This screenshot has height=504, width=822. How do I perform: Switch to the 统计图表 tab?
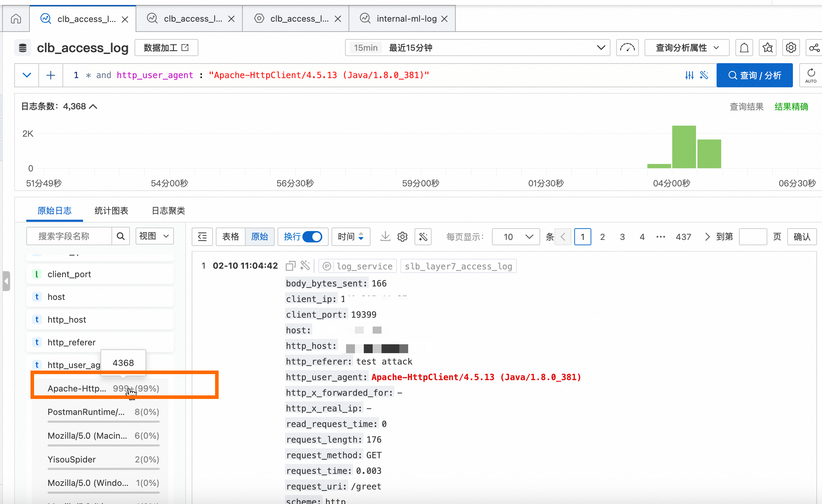pyautogui.click(x=111, y=210)
